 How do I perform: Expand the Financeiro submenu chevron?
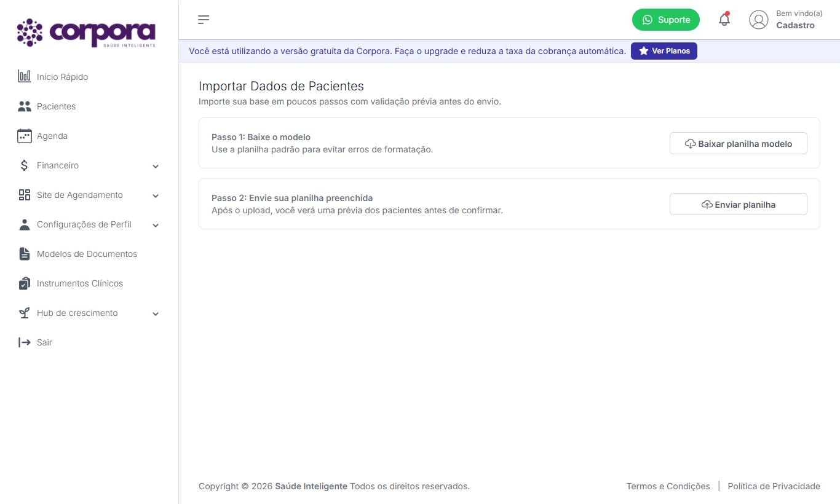pos(156,166)
